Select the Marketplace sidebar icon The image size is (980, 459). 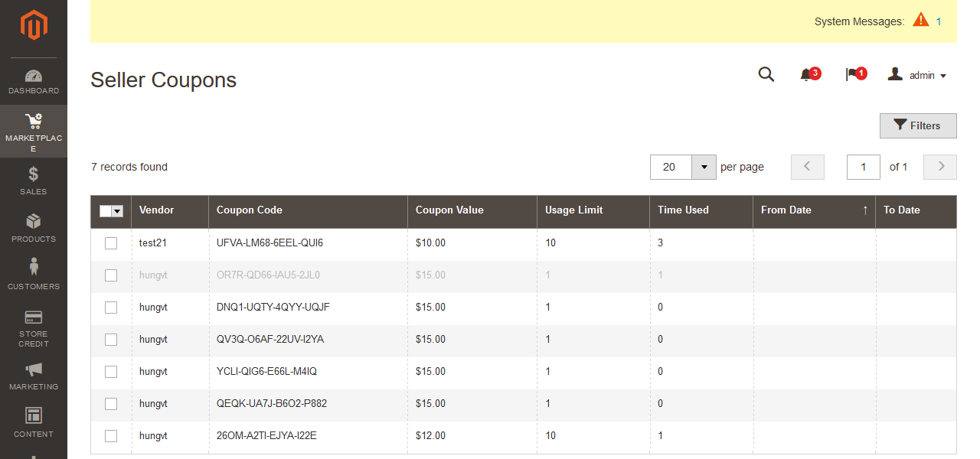(34, 130)
